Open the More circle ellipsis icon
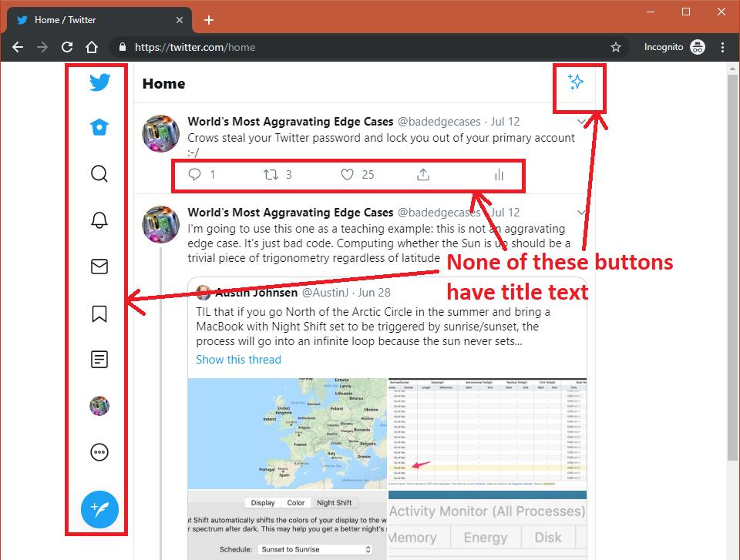The height and width of the screenshot is (560, 740). [99, 452]
